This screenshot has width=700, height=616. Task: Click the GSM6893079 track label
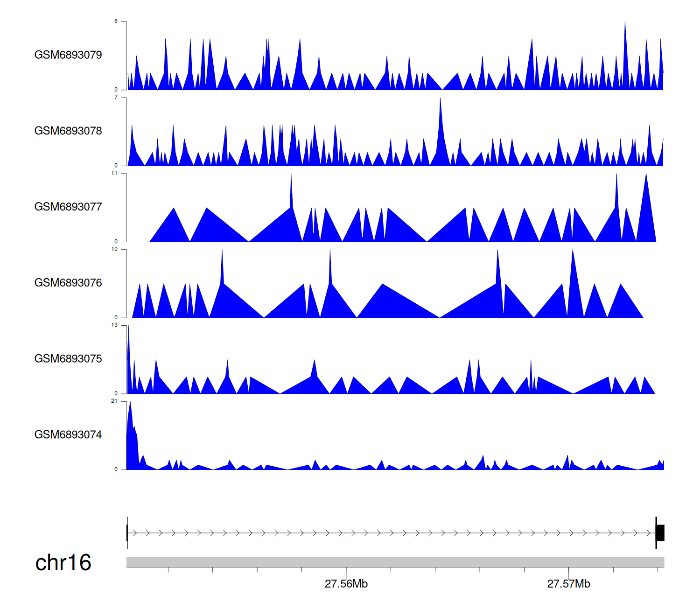click(68, 55)
